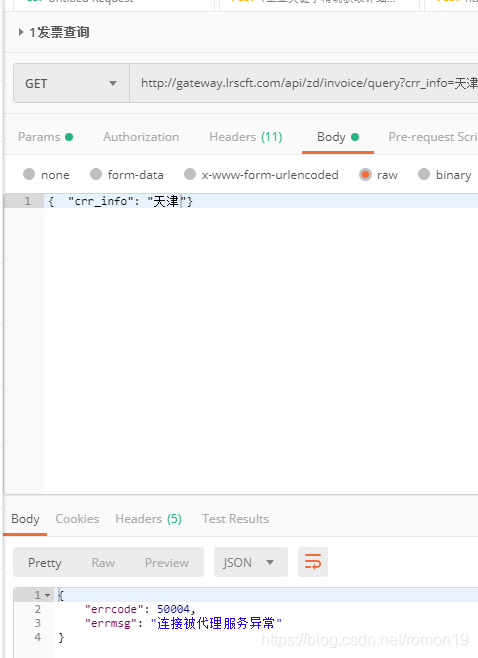The image size is (478, 658).
Task: Select the form-data radio option
Action: point(96,174)
